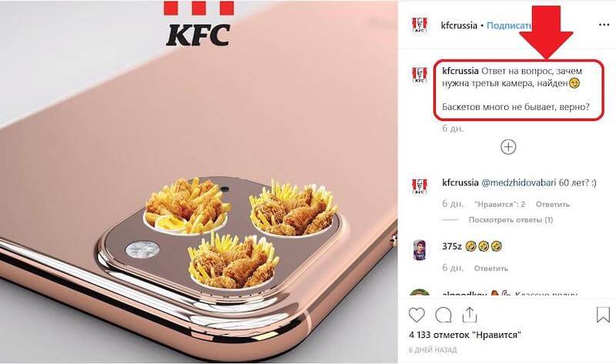Viewport: 616px width, 364px height.
Task: Reply to the '60 лет?' comment via 'Ответить'
Action: click(552, 204)
